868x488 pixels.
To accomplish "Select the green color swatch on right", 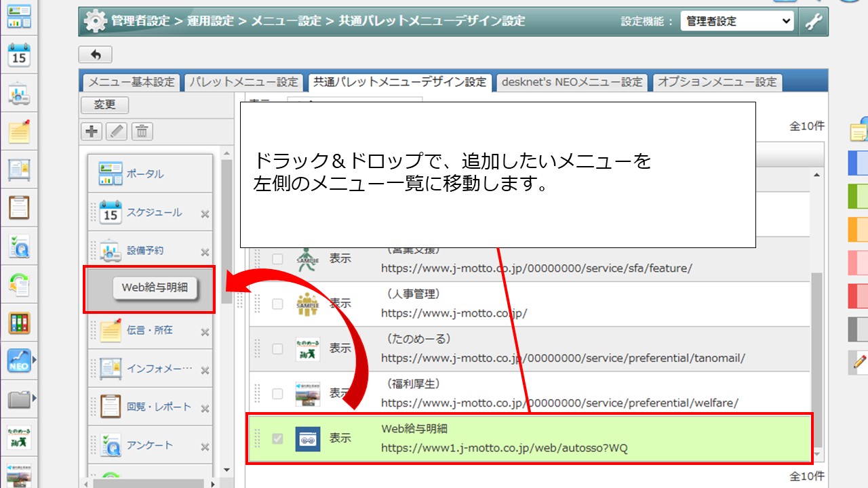I will (x=858, y=197).
